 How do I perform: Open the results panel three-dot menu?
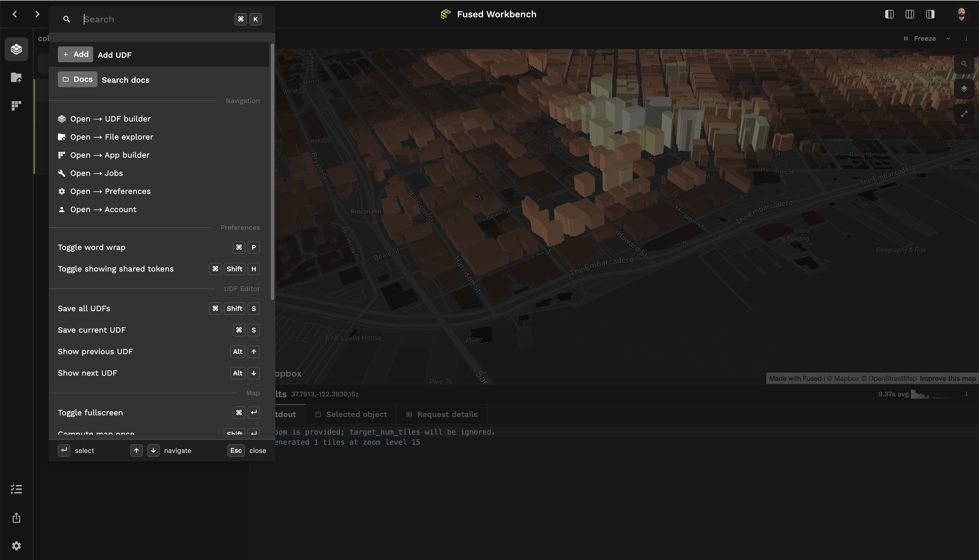point(966,394)
